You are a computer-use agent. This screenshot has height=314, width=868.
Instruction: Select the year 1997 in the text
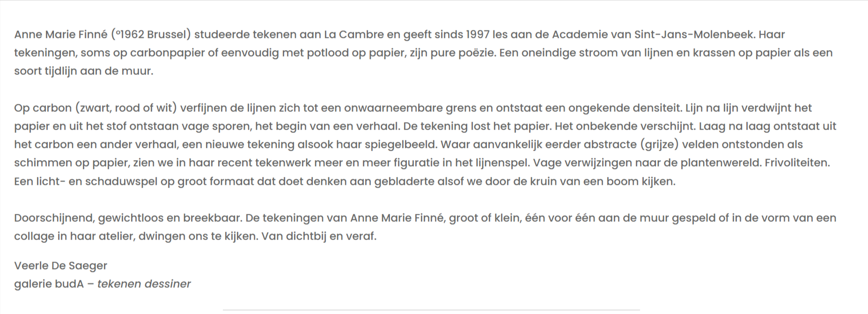(477, 35)
